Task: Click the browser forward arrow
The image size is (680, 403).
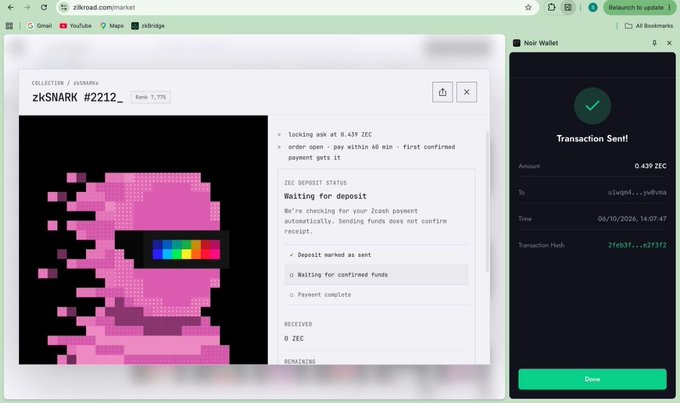Action: [x=27, y=7]
